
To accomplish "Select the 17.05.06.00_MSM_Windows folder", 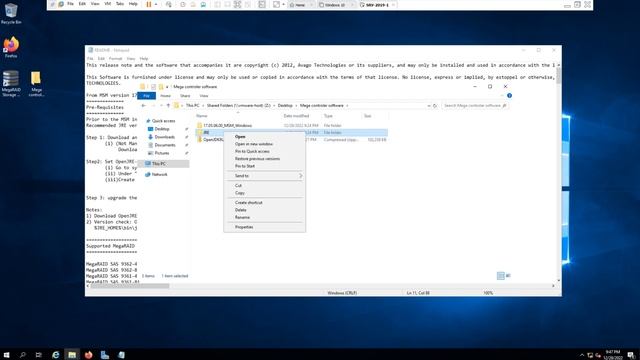I will click(x=227, y=126).
